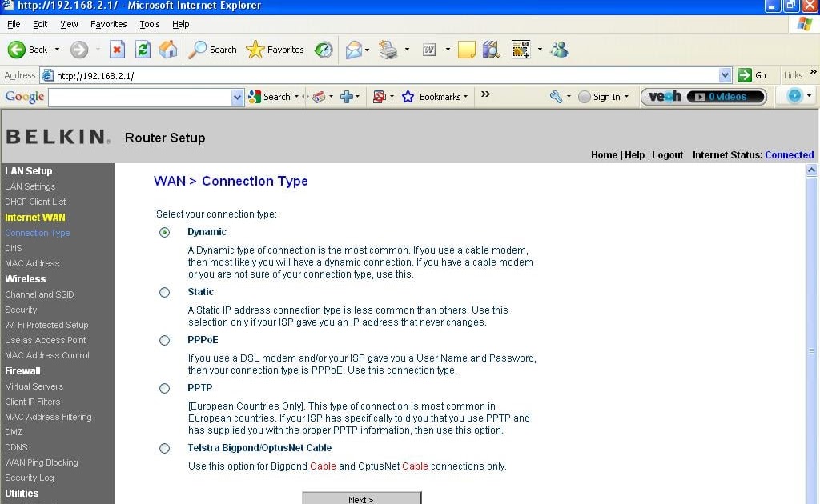This screenshot has width=820, height=504.
Task: Click the Google toolbar wrench settings icon
Action: tap(556, 97)
